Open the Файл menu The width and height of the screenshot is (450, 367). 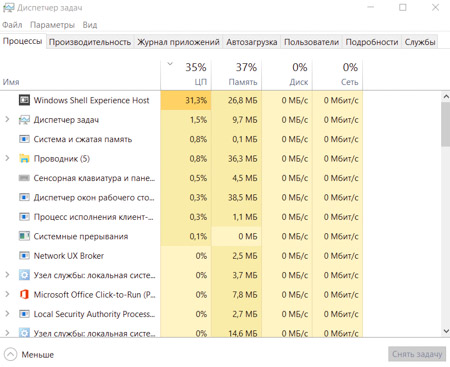click(x=12, y=25)
